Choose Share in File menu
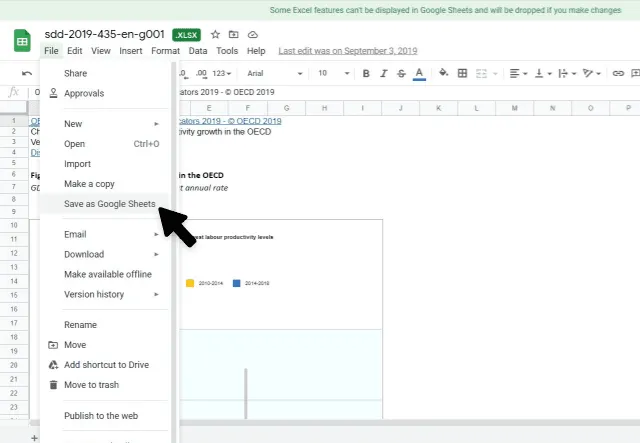Image resolution: width=640 pixels, height=443 pixels. (x=106, y=73)
